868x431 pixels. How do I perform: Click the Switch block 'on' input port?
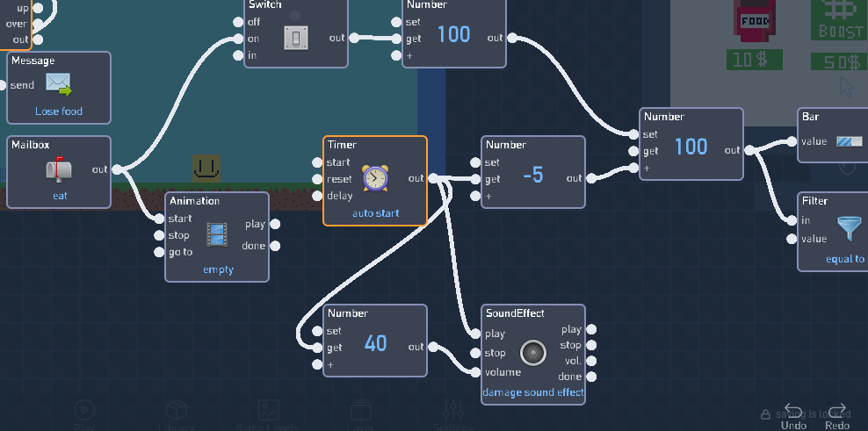[238, 39]
